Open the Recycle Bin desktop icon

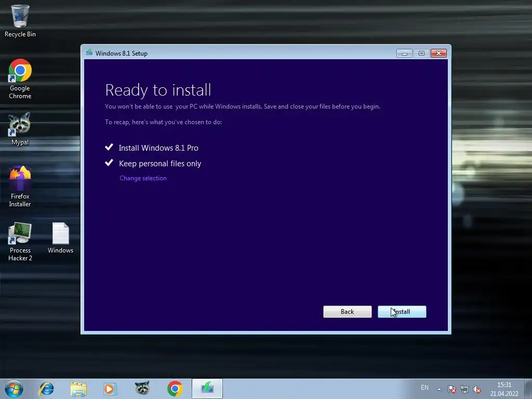click(x=20, y=21)
